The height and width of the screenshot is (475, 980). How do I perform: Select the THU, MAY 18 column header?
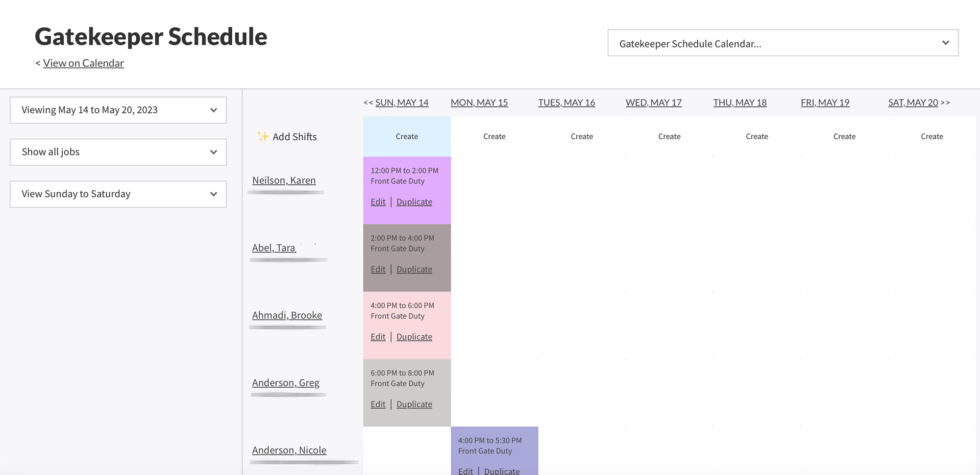coord(739,103)
